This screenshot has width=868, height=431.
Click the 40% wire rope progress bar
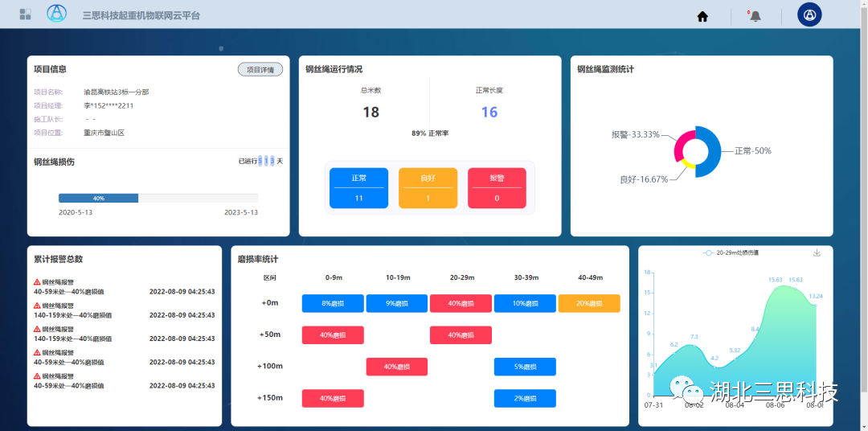(x=98, y=198)
